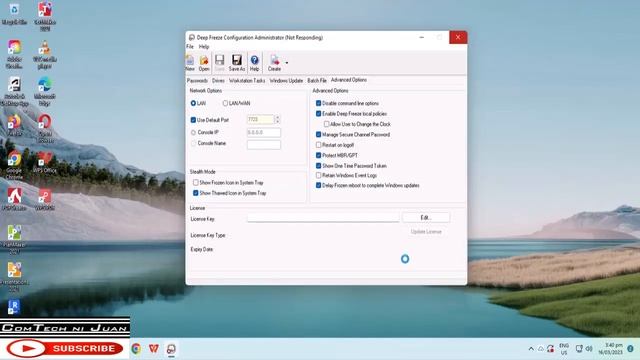640x360 pixels.
Task: Open Help from the toolbar icon
Action: 254,63
